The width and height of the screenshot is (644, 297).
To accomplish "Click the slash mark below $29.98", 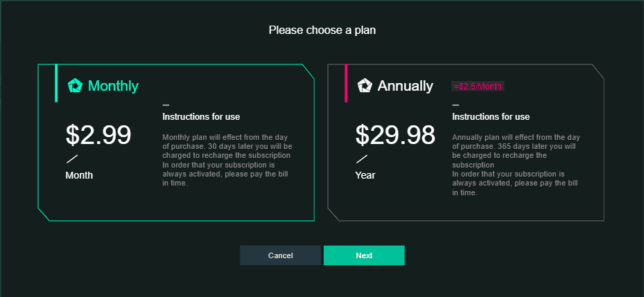I will coord(362,159).
